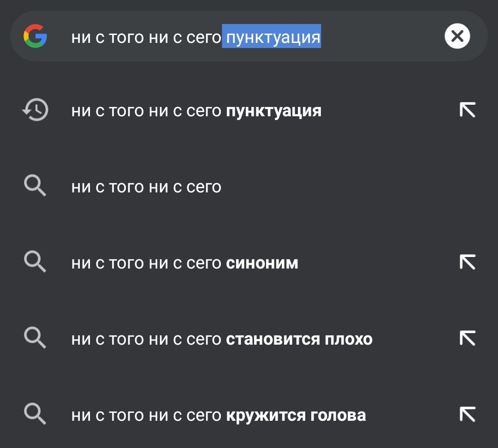
Task: Insert 'пунктуация' suggestion using arrow icon
Action: click(468, 110)
